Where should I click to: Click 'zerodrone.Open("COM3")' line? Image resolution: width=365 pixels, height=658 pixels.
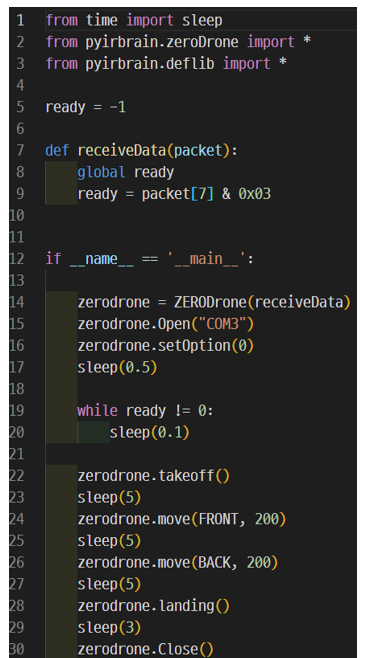(166, 324)
